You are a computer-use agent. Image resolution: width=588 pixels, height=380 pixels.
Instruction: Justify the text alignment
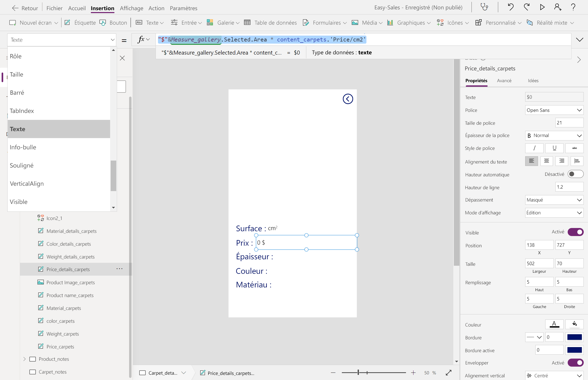(x=577, y=161)
